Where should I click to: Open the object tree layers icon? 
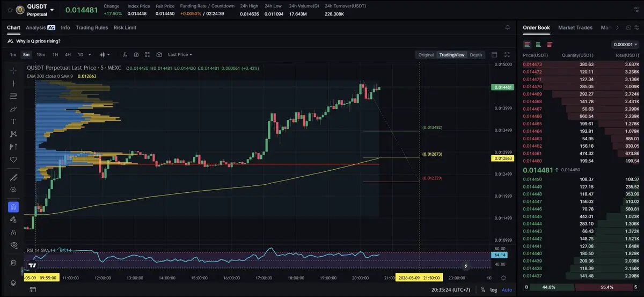(x=13, y=282)
